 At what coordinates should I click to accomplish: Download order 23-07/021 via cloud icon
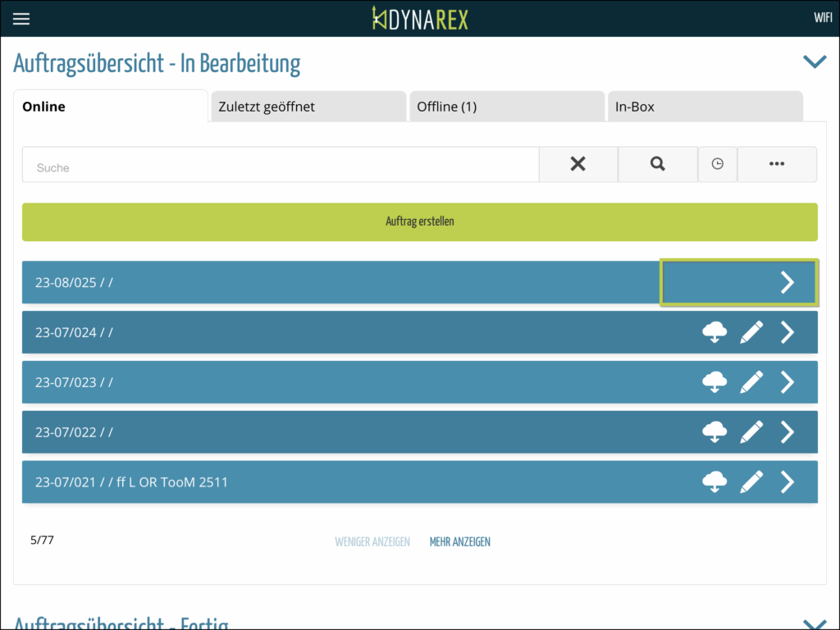pos(714,482)
